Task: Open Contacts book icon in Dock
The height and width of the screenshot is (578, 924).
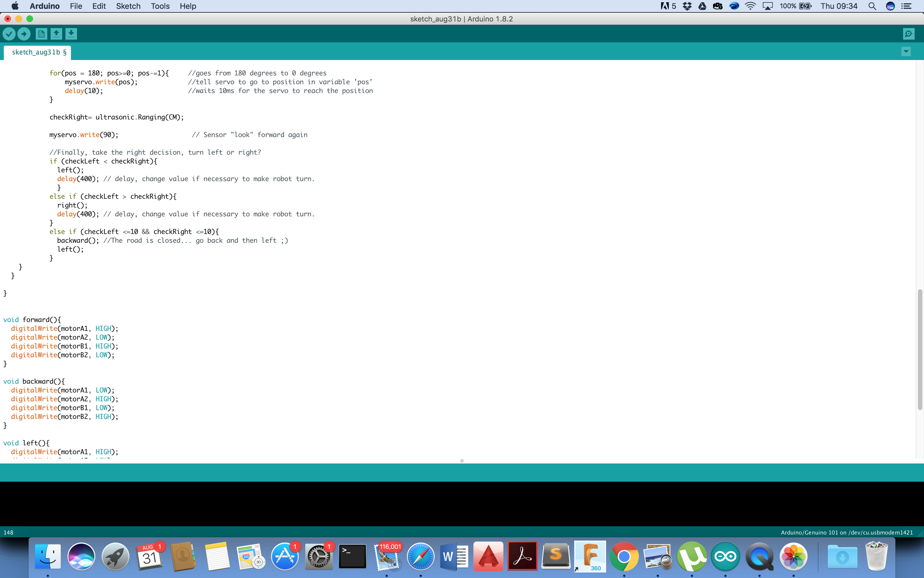Action: 183,556
